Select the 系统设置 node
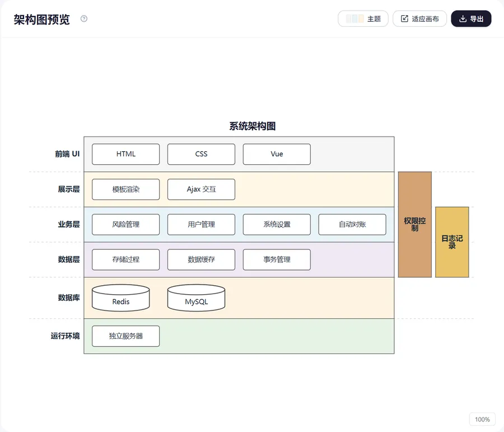 (x=277, y=225)
